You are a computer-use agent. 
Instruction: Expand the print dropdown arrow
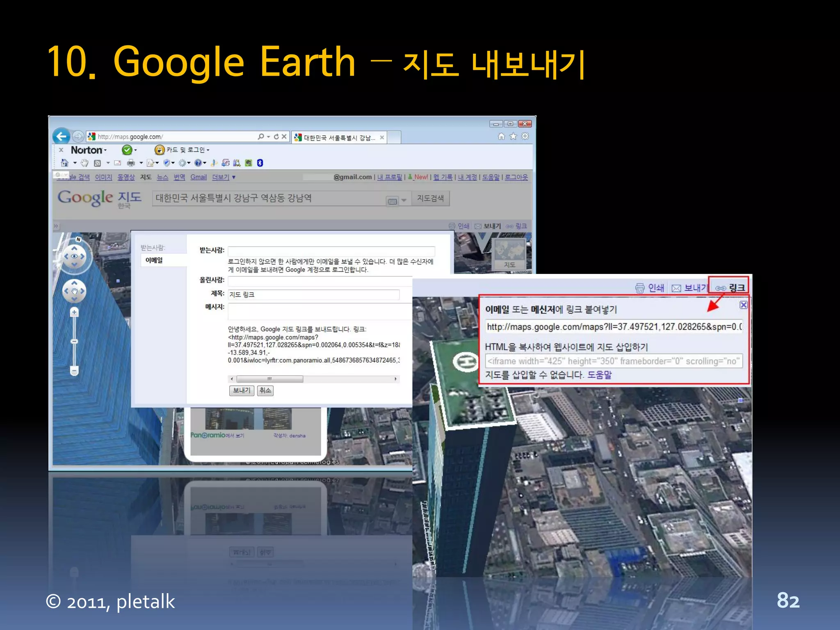click(x=141, y=163)
